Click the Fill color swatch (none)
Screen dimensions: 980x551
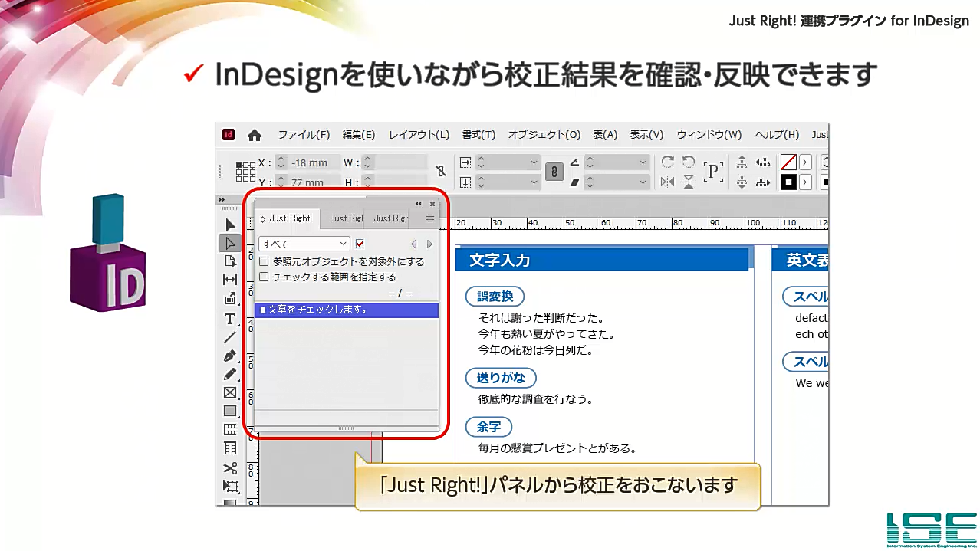tap(788, 162)
